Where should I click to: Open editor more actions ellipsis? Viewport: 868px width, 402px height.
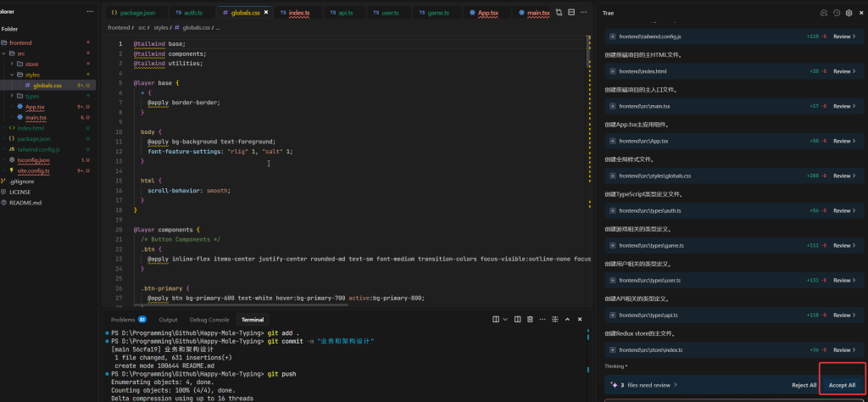(583, 12)
